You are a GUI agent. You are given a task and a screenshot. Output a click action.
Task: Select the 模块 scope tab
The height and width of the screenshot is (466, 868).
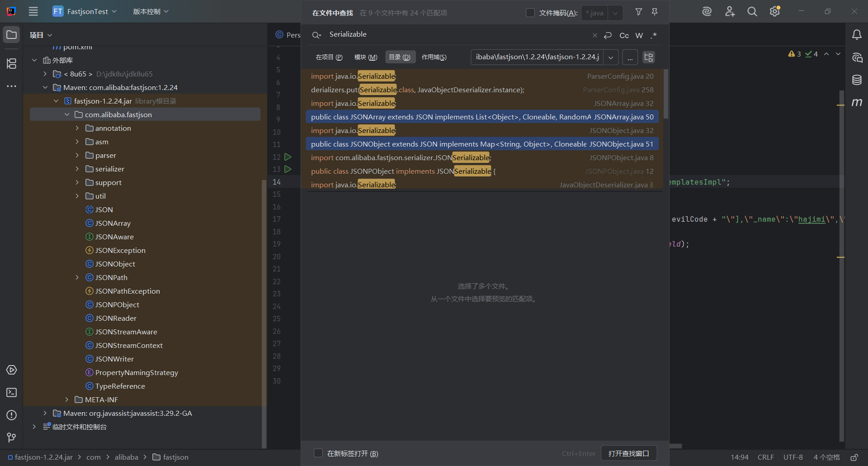pos(365,57)
